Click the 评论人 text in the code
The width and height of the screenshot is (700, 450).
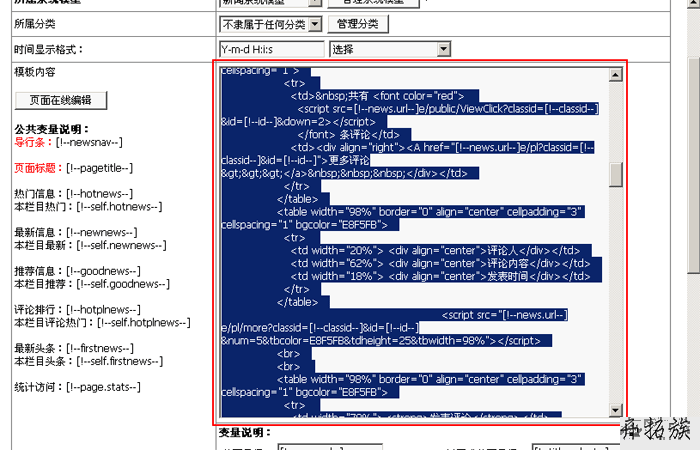click(x=502, y=251)
